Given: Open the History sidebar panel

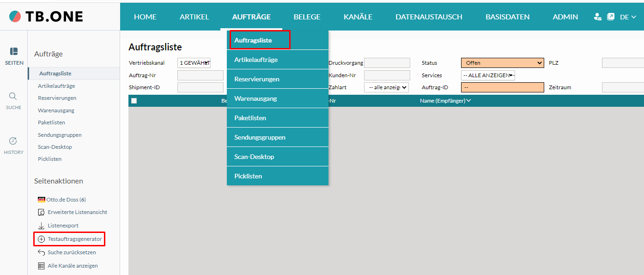Looking at the screenshot, I should coord(13,146).
